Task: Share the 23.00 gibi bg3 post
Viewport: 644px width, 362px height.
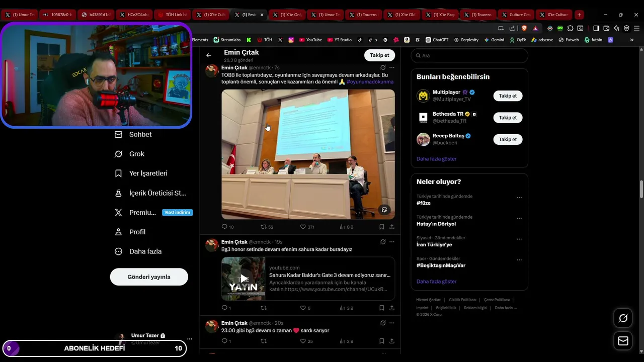Action: pyautogui.click(x=392, y=341)
